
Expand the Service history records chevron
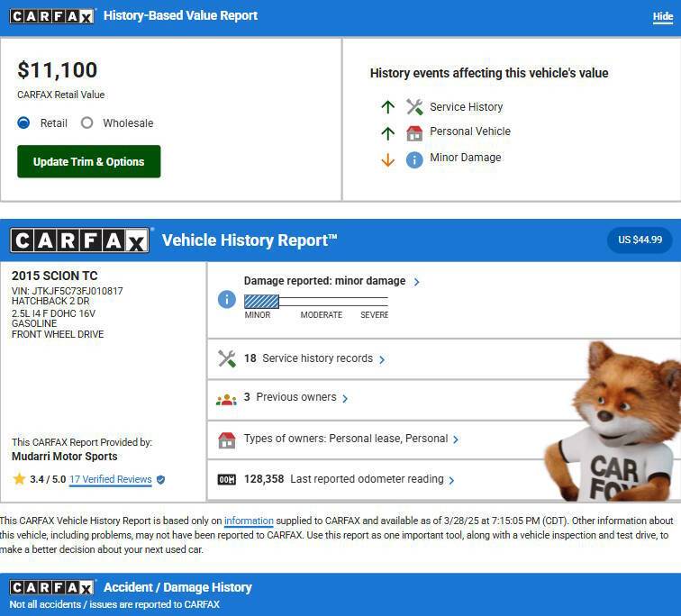(382, 360)
